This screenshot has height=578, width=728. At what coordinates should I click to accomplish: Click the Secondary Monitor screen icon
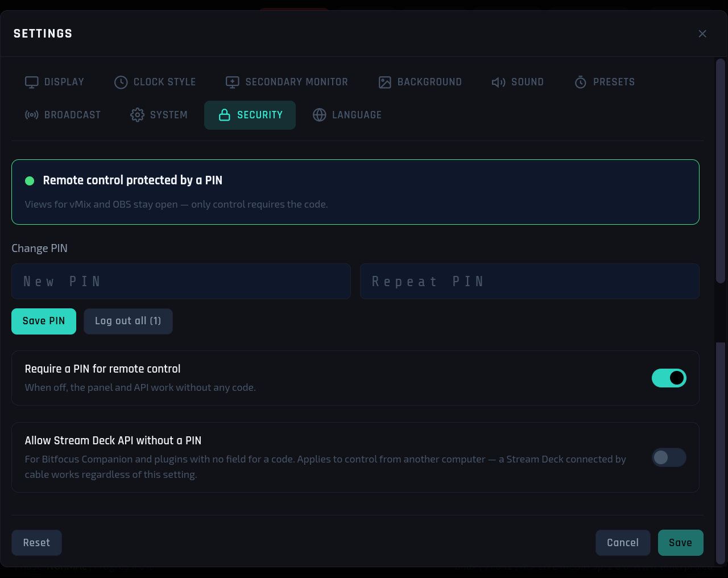233,82
